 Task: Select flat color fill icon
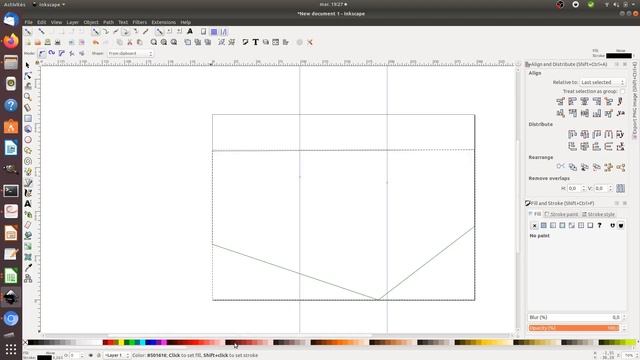coord(544,225)
